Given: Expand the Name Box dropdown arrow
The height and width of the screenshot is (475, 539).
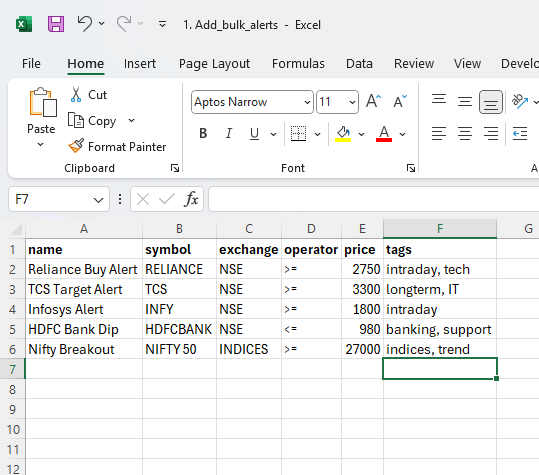Looking at the screenshot, I should (98, 200).
